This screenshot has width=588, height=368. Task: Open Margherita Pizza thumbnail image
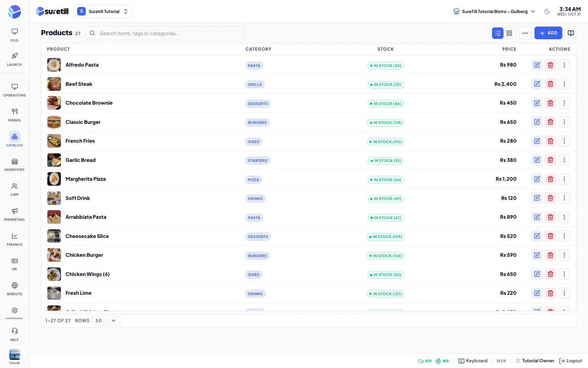click(54, 179)
